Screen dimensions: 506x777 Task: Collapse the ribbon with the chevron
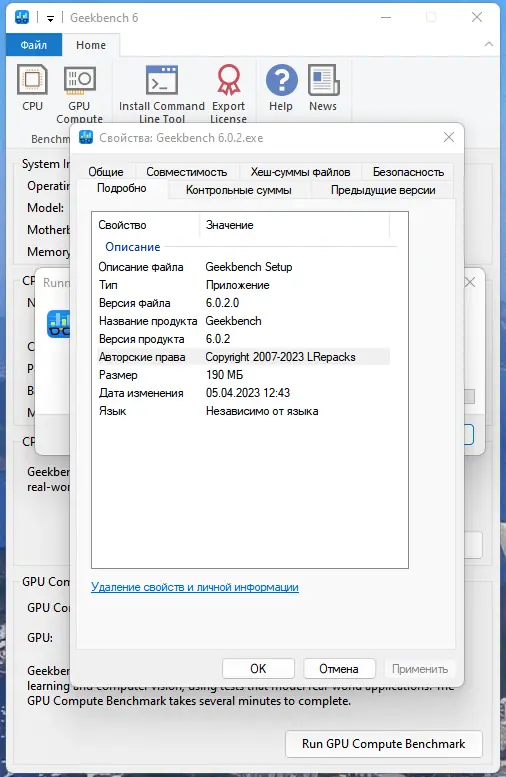pos(489,44)
